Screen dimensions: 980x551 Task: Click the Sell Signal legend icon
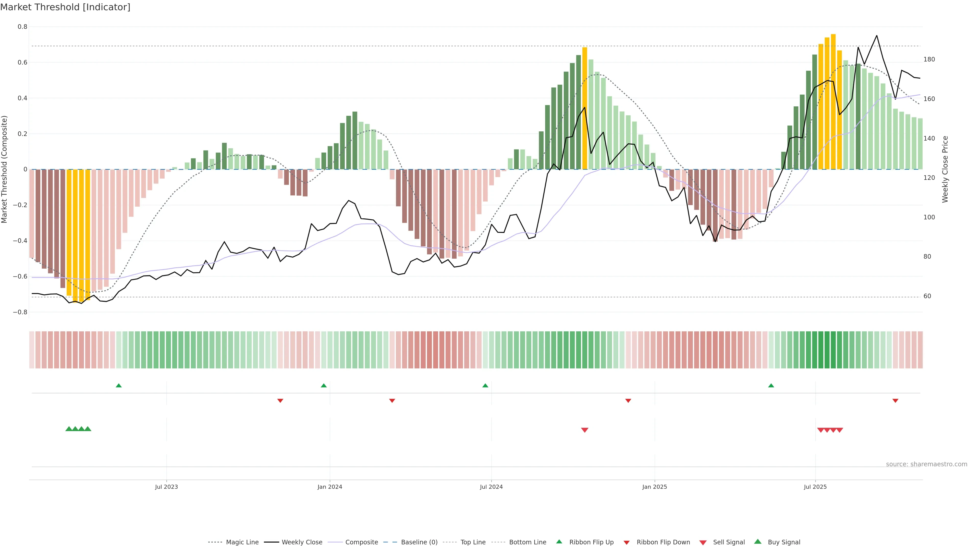[x=703, y=542]
